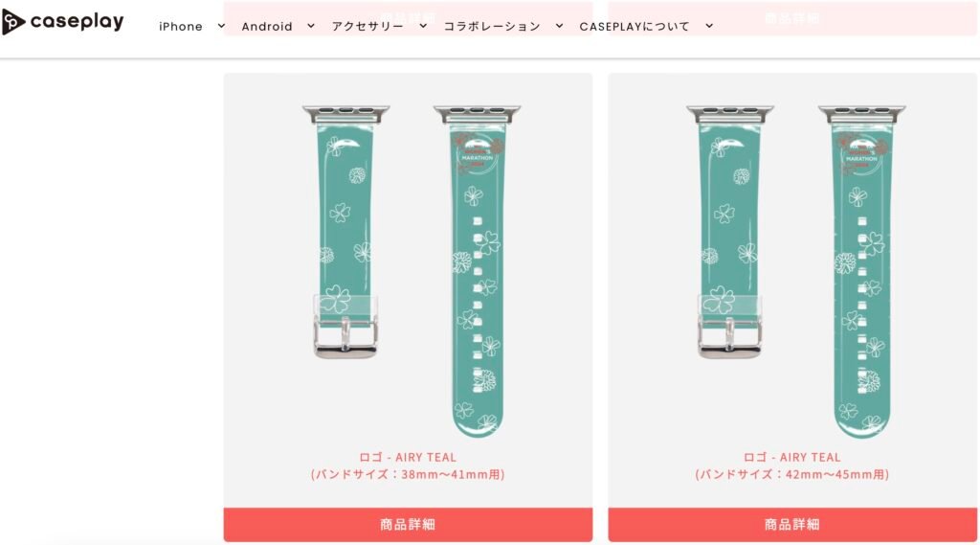Image resolution: width=980 pixels, height=545 pixels.
Task: Open the Android menu
Action: pos(267,26)
